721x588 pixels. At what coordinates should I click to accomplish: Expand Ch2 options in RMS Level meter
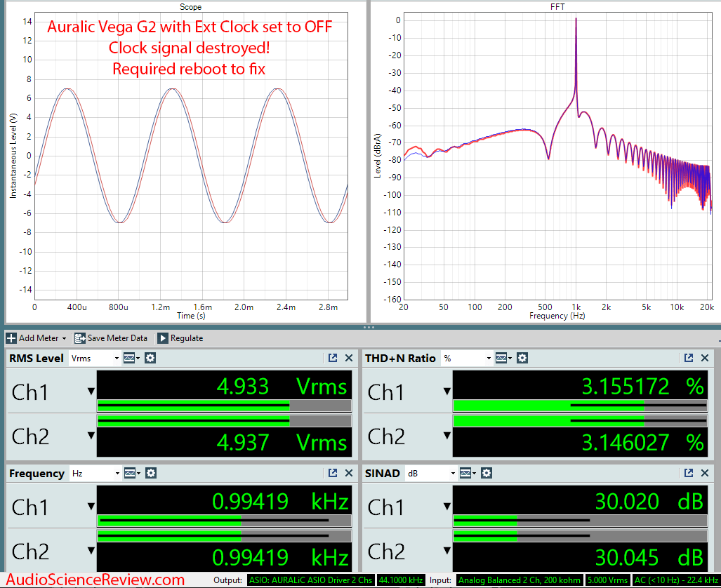coord(91,435)
